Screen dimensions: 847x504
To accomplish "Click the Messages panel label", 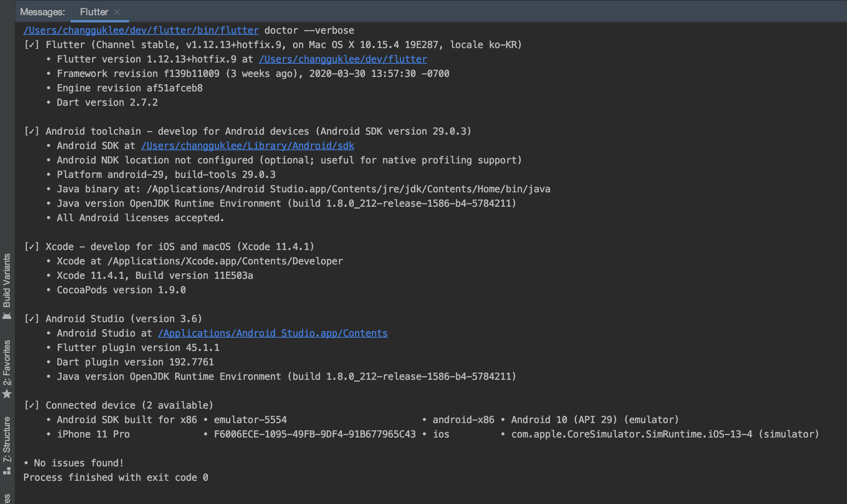I will click(42, 12).
